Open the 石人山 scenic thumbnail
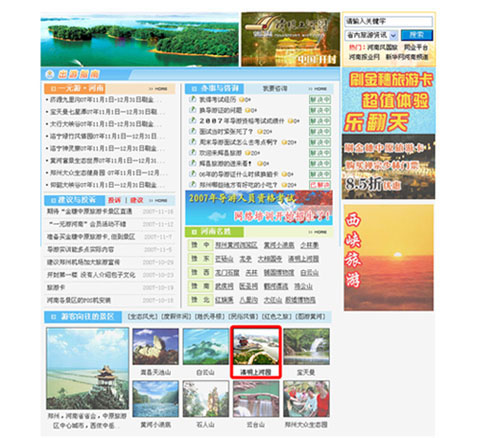The height and width of the screenshot is (438, 504). coord(206,399)
